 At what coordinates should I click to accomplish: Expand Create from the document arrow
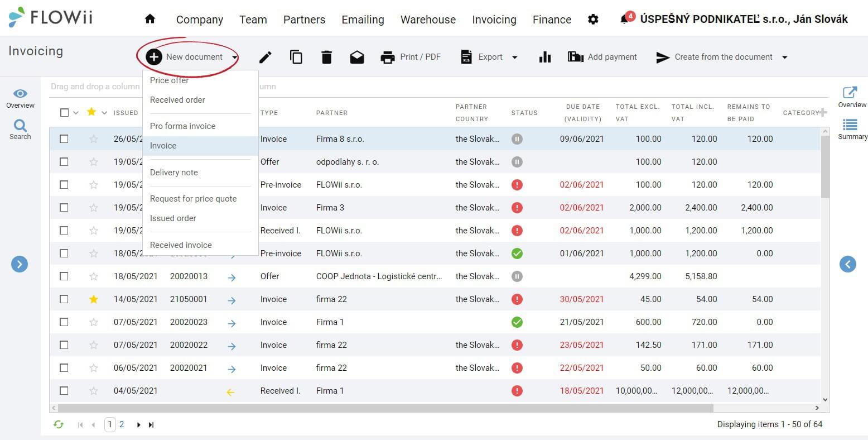point(784,57)
